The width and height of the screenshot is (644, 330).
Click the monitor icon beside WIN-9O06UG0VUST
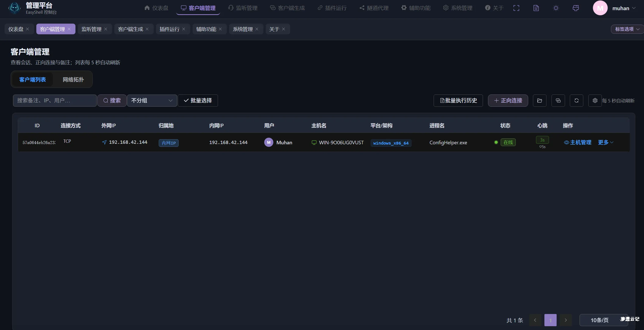(314, 143)
